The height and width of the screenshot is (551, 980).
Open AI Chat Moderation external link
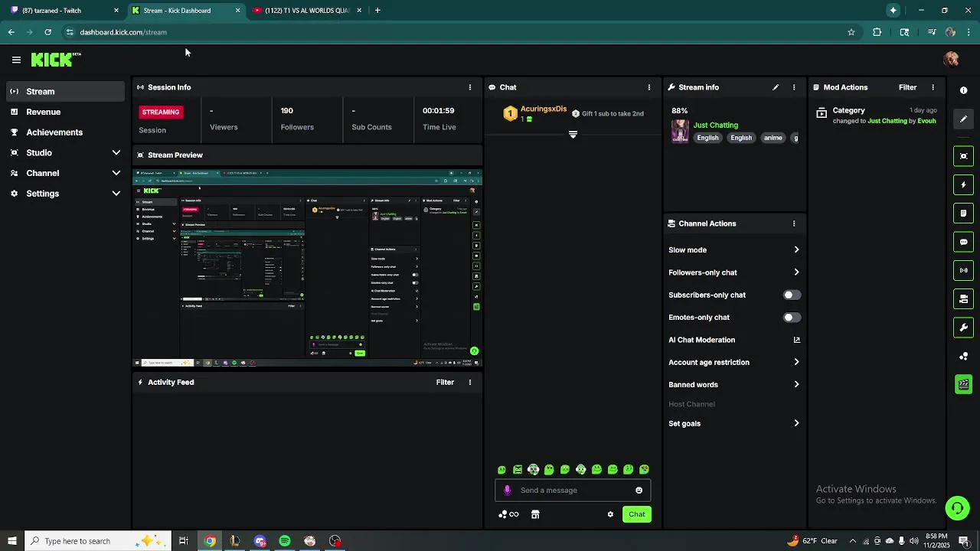796,340
